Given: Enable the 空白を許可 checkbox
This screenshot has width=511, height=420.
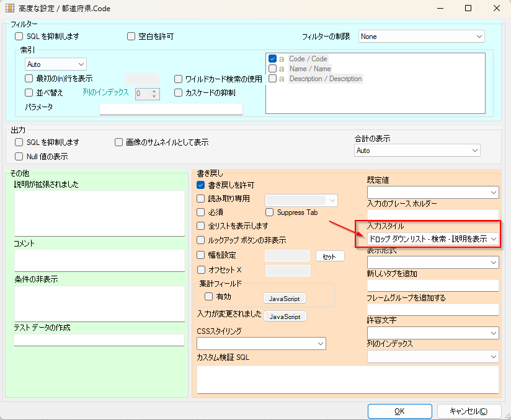Looking at the screenshot, I should (x=131, y=37).
